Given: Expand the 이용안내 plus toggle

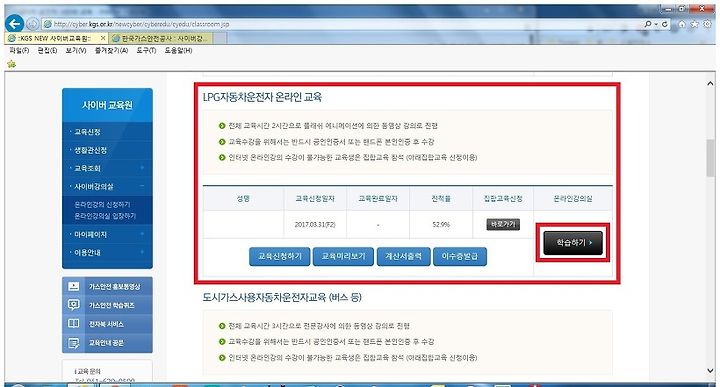Looking at the screenshot, I should 142,252.
